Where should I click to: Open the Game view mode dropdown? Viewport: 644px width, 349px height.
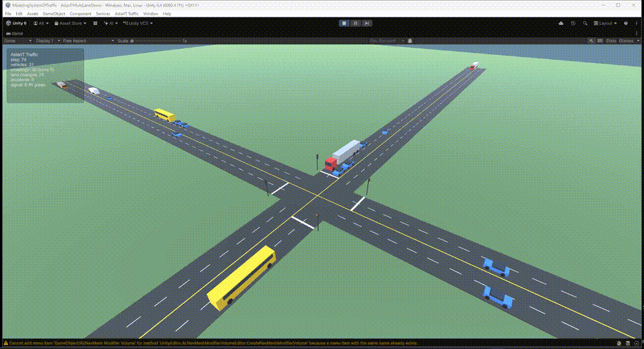[17, 41]
